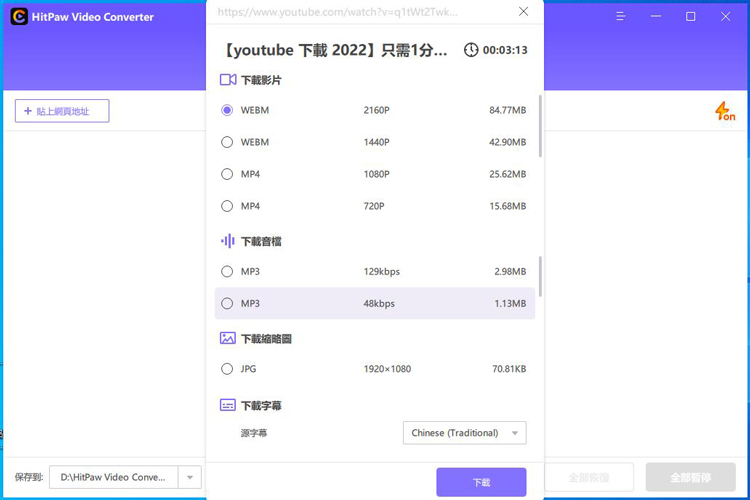Click the 15.68MB file size text

tap(507, 206)
